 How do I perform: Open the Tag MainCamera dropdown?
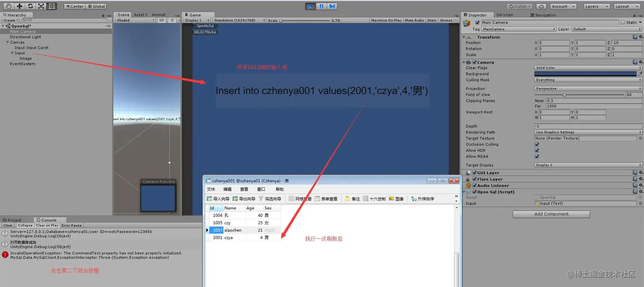point(518,29)
